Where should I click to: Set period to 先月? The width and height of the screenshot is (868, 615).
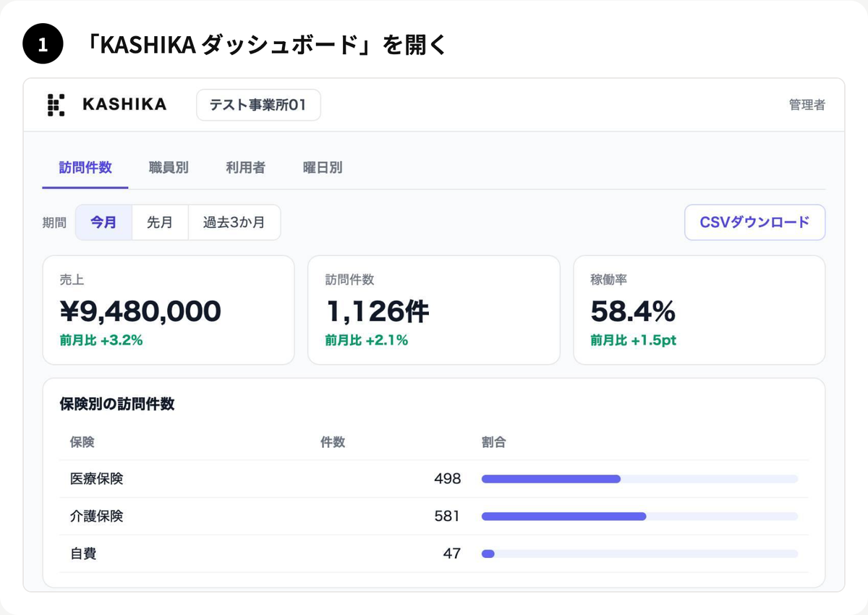pos(160,222)
